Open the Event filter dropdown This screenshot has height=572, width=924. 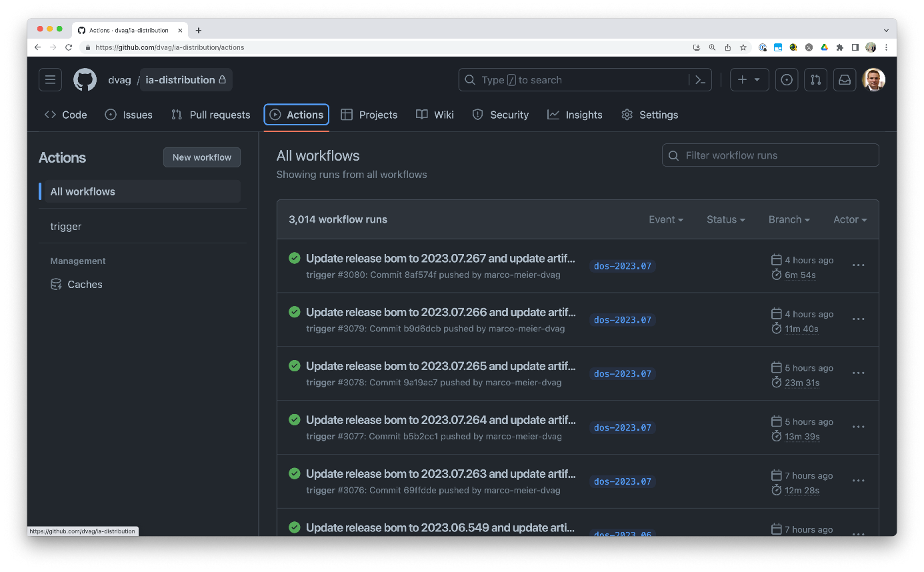[666, 219]
